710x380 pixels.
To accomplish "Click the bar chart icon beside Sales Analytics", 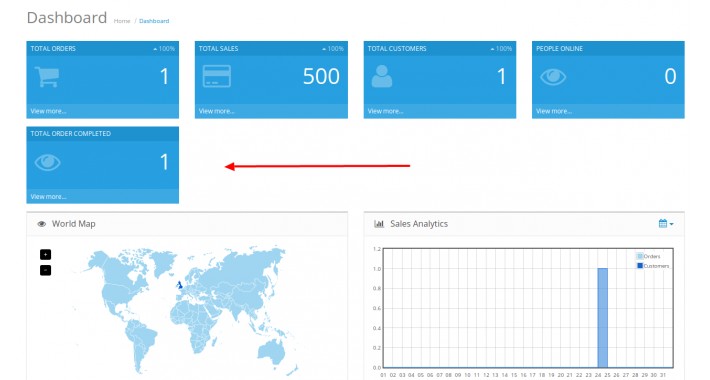I will click(379, 224).
